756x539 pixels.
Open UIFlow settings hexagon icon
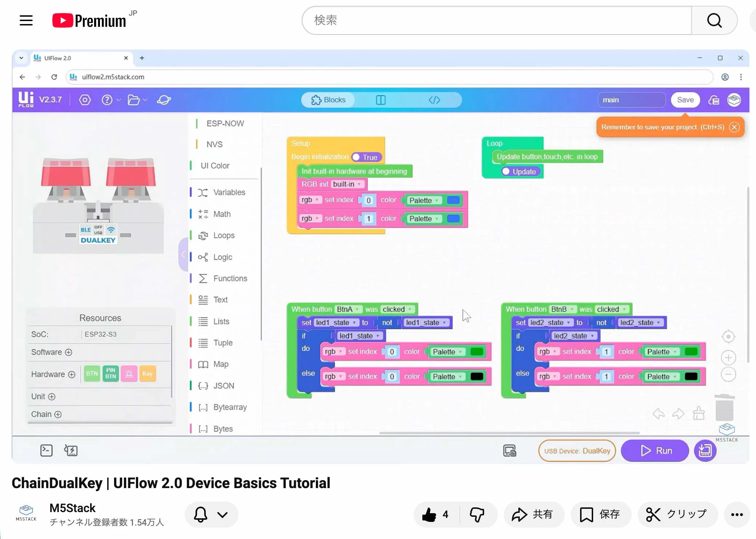[x=85, y=100]
